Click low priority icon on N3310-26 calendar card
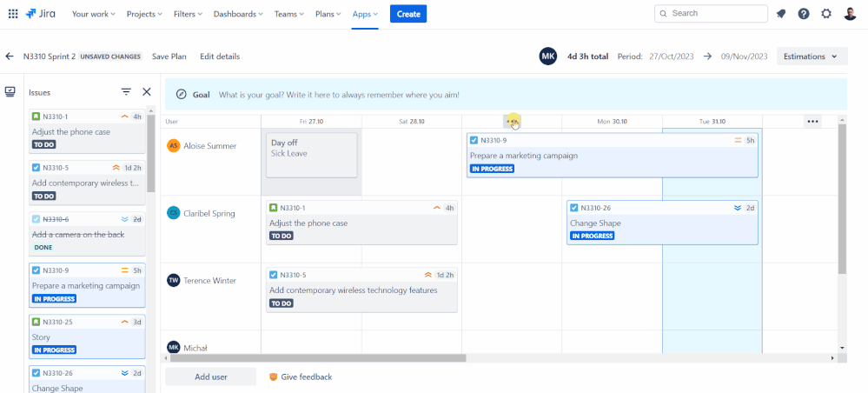 pyautogui.click(x=738, y=208)
